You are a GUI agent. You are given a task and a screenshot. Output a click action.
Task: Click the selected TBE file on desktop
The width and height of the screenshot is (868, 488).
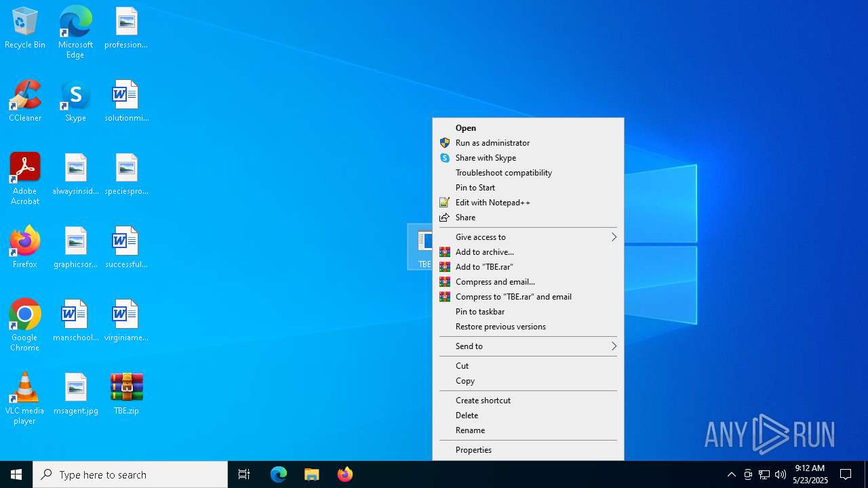(420, 247)
